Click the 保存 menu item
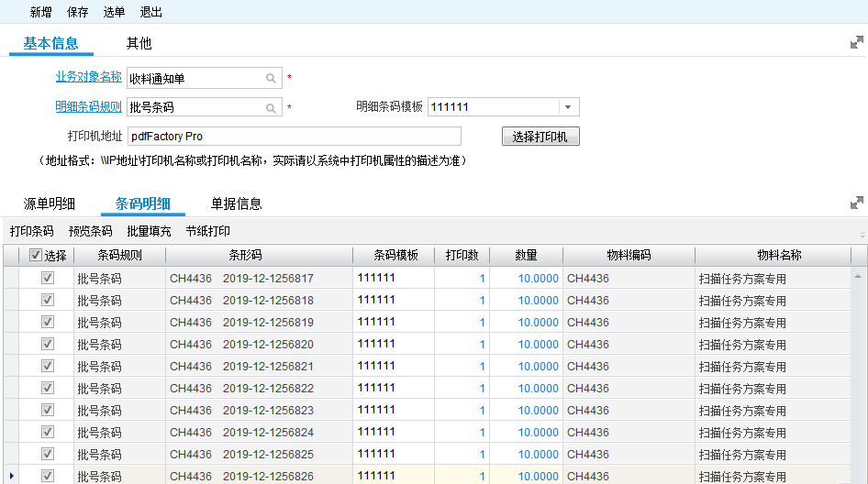The image size is (868, 484). (78, 12)
